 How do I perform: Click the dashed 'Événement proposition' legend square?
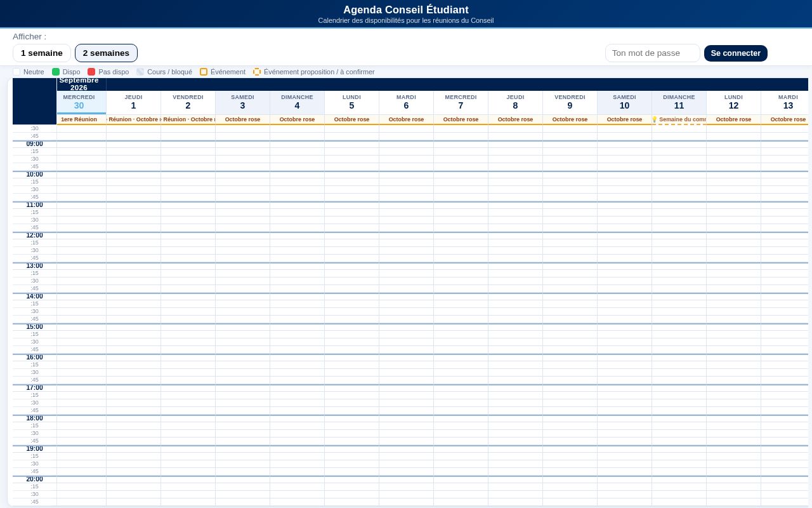click(257, 72)
